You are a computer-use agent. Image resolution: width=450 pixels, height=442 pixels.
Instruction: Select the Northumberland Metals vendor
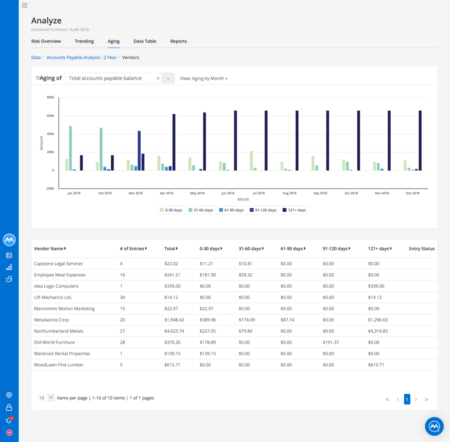pyautogui.click(x=59, y=331)
